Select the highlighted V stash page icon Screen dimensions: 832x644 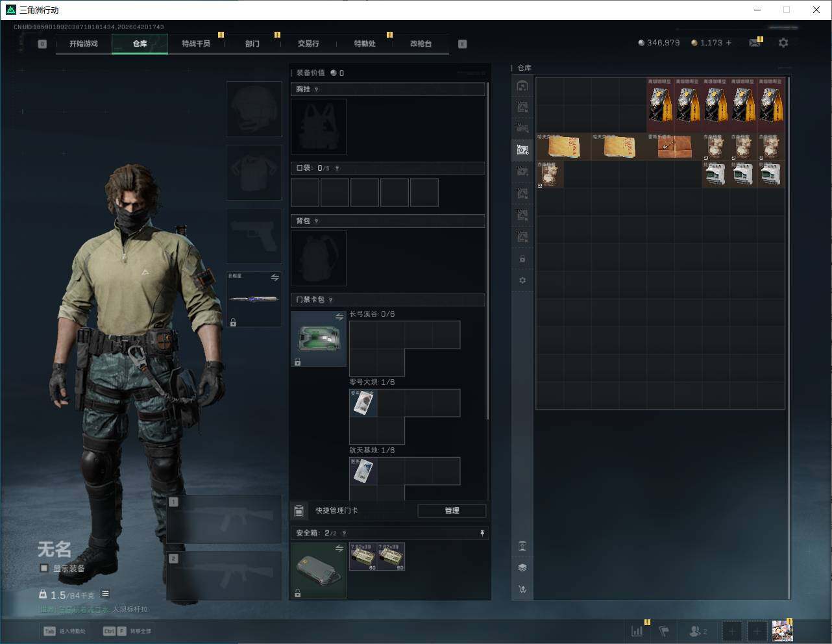(522, 150)
